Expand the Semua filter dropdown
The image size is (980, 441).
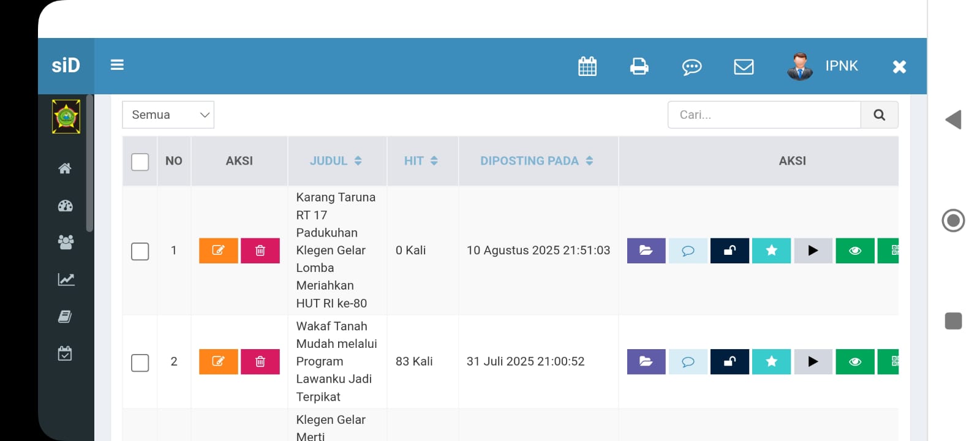168,115
